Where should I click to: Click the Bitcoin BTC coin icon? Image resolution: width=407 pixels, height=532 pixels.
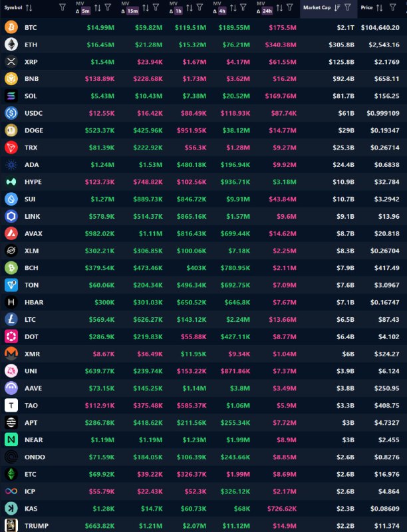pyautogui.click(x=11, y=27)
